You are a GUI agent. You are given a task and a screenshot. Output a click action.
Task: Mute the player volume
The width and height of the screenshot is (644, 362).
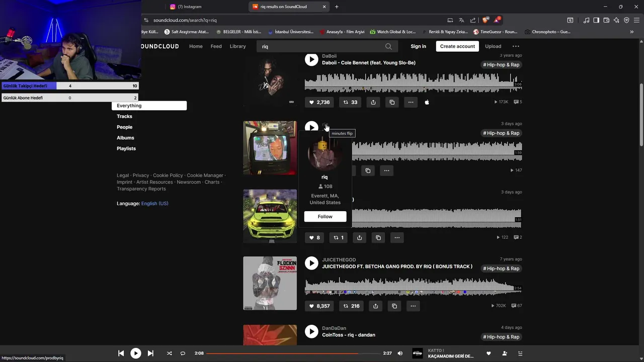[400, 353]
